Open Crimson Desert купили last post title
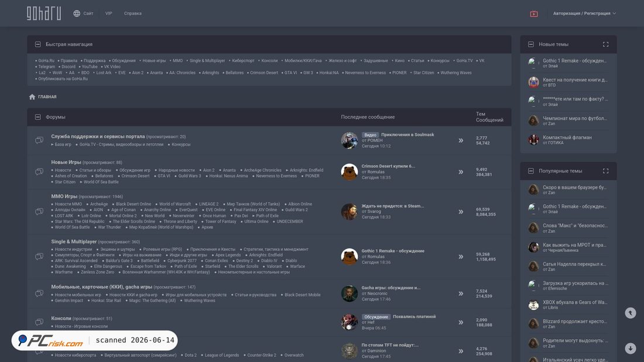Viewport: 644px width, 362px height. point(388,166)
